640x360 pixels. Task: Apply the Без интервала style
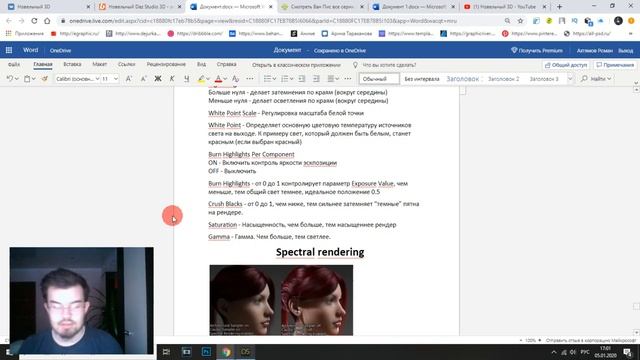point(422,79)
